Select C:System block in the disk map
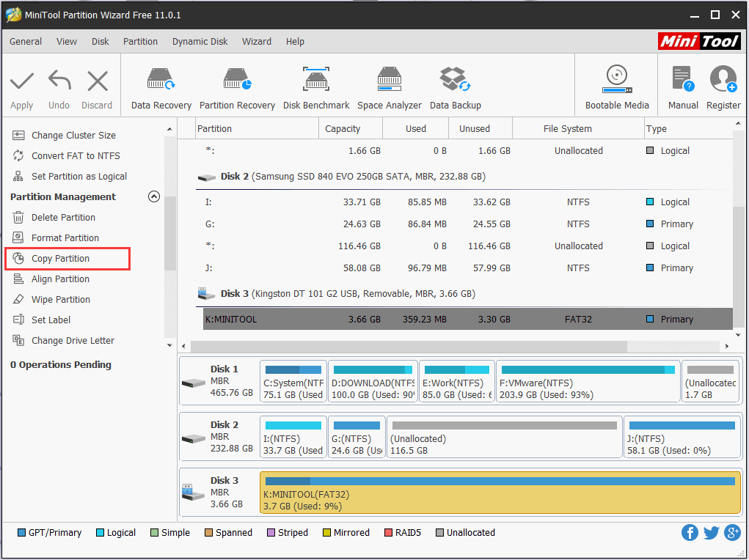Screen dimensions: 749x560 (293, 381)
